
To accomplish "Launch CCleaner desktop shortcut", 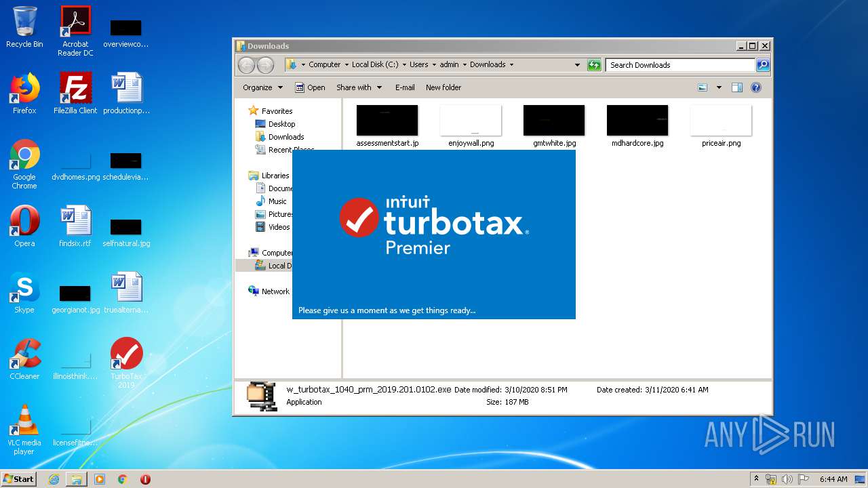I will [24, 359].
